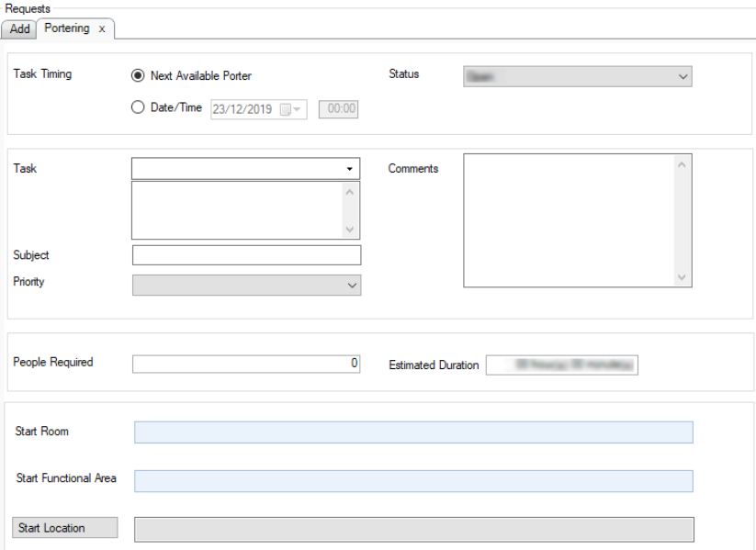Select the Portering tab
The image size is (756, 550).
(67, 29)
